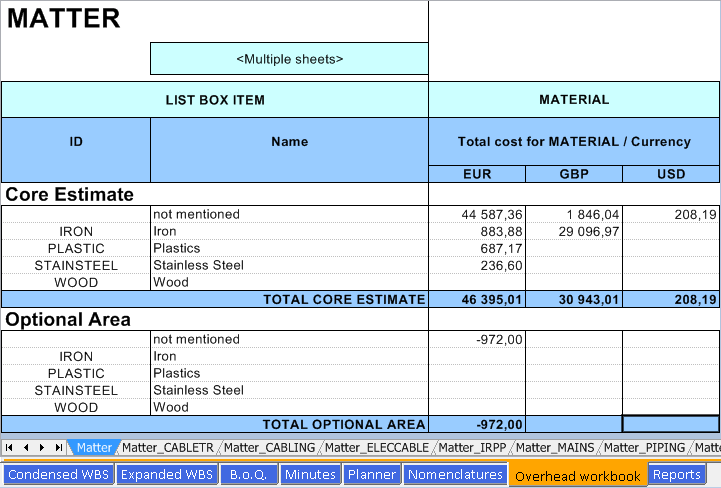Select the 236,60 Stainless Steel EUR cell
Screen dimensions: 721x488
point(477,265)
